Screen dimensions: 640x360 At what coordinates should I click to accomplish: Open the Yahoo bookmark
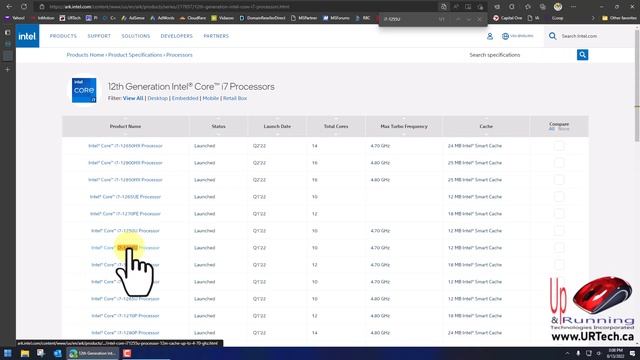(x=15, y=18)
